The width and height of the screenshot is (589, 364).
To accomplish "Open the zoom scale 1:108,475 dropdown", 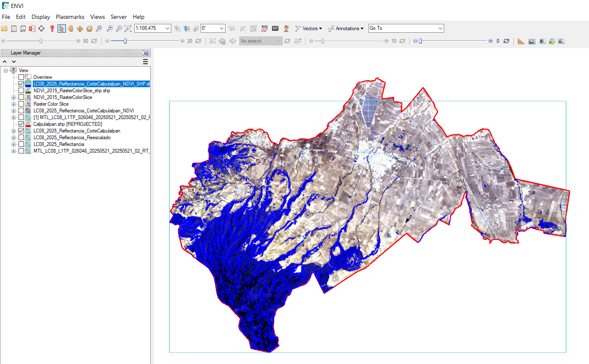I will click(x=168, y=29).
